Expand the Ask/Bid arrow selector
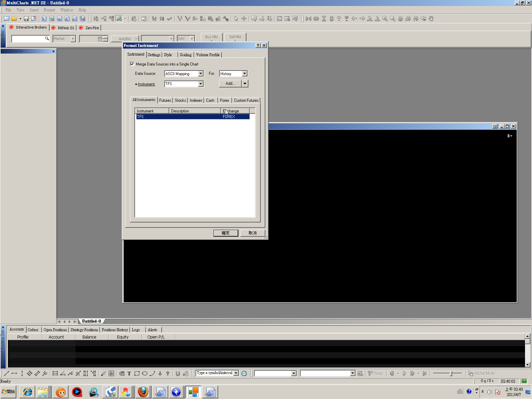The height and width of the screenshot is (399, 532). pos(137,39)
